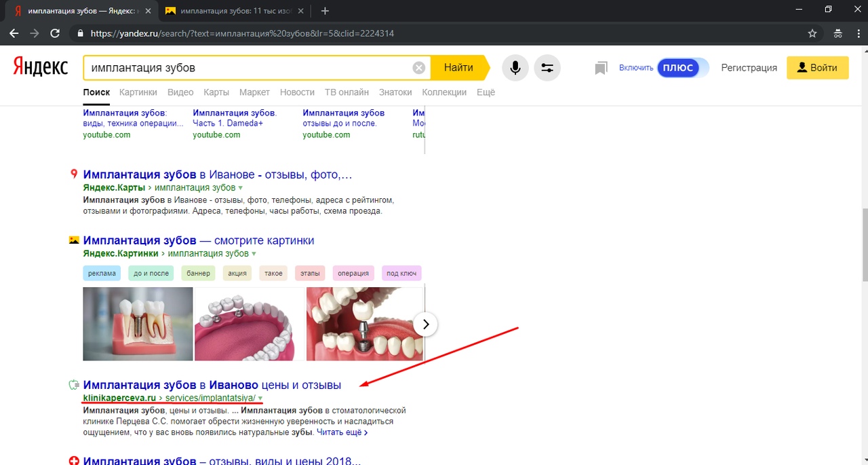Select the Карты menu tab

tap(216, 92)
